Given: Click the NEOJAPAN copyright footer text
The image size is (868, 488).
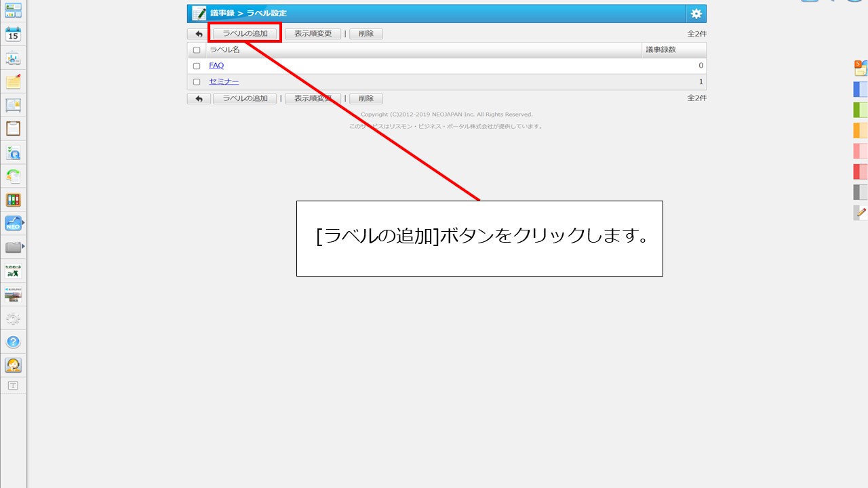Looking at the screenshot, I should tap(446, 115).
